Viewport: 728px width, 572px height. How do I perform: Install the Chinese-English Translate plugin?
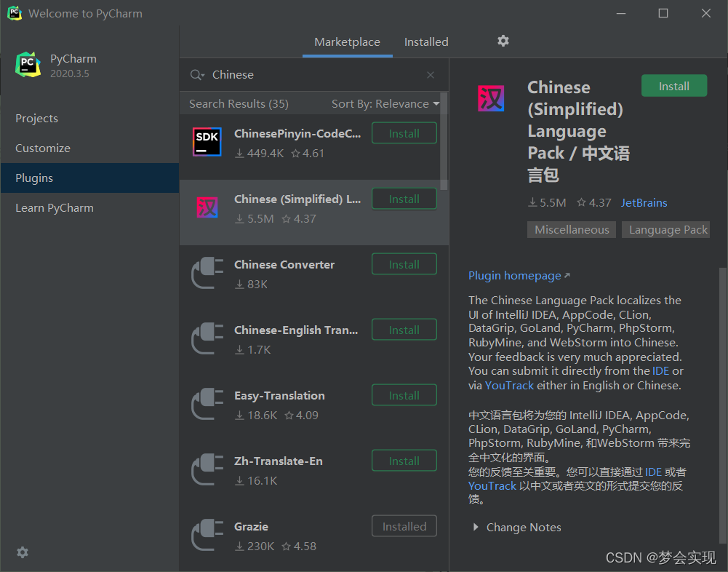point(404,330)
